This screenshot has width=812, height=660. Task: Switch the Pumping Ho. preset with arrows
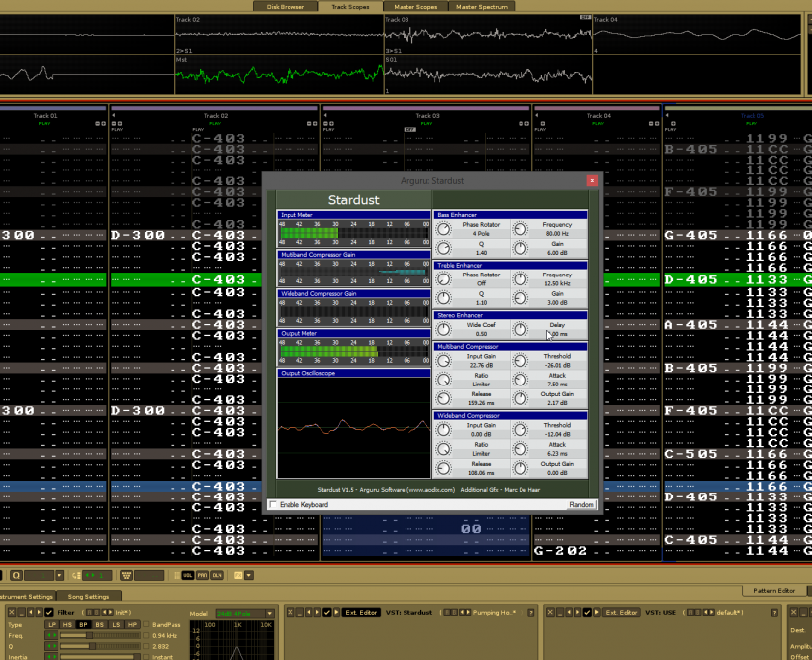(465, 612)
